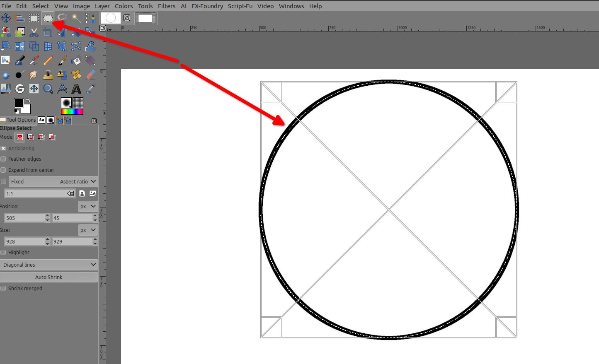Viewport: 599px width, 364px height.
Task: Open the image navigation menu at ruler corner
Action: [103, 28]
